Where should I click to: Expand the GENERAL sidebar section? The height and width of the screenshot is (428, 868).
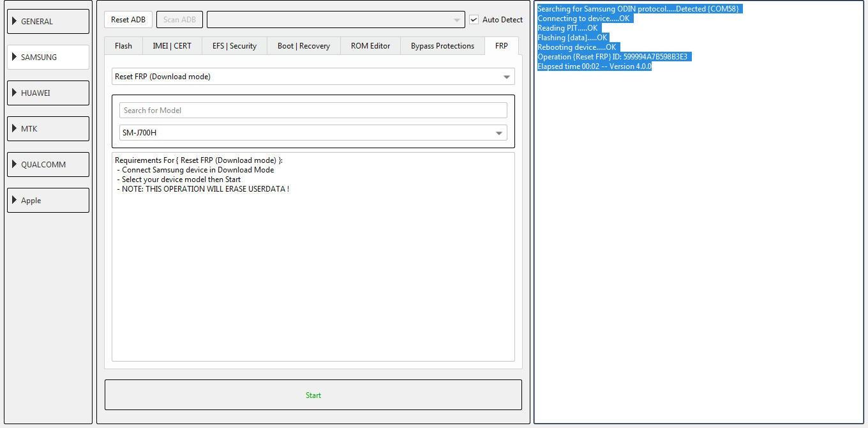(48, 21)
